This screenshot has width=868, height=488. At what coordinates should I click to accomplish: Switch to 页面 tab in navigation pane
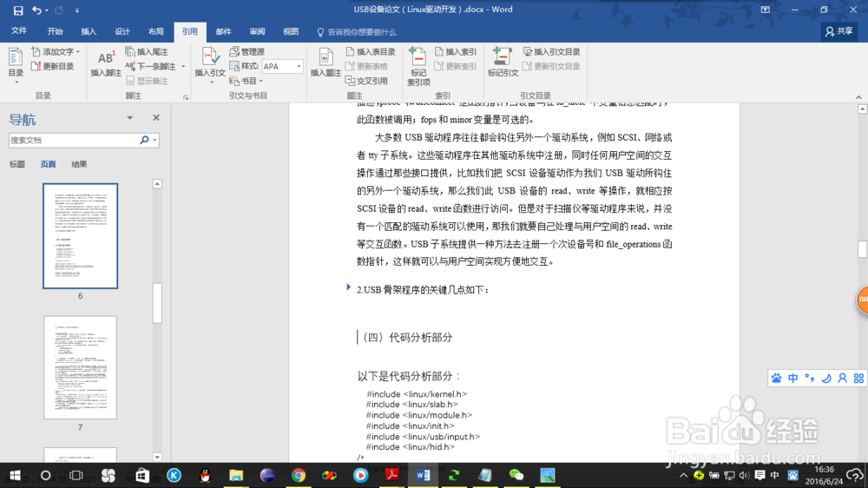[x=48, y=164]
